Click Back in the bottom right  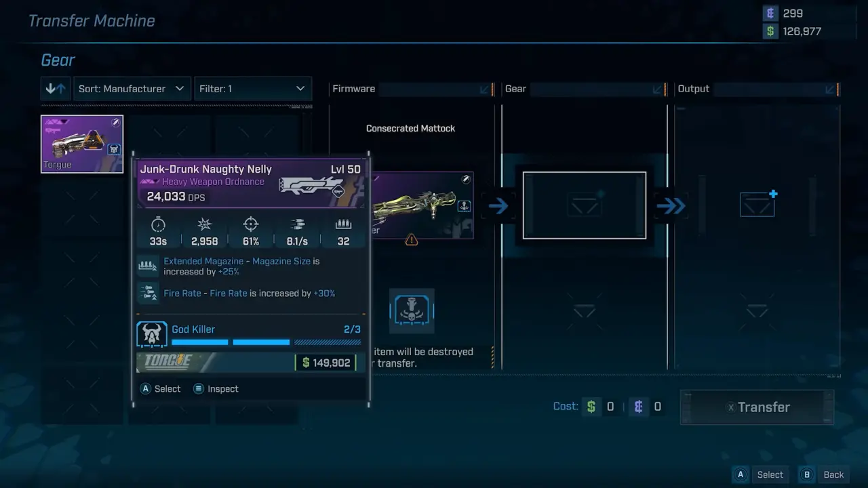(825, 474)
